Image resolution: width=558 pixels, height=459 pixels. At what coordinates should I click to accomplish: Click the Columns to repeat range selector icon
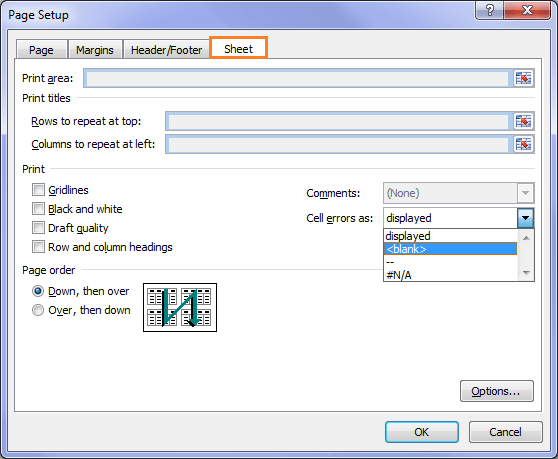523,144
